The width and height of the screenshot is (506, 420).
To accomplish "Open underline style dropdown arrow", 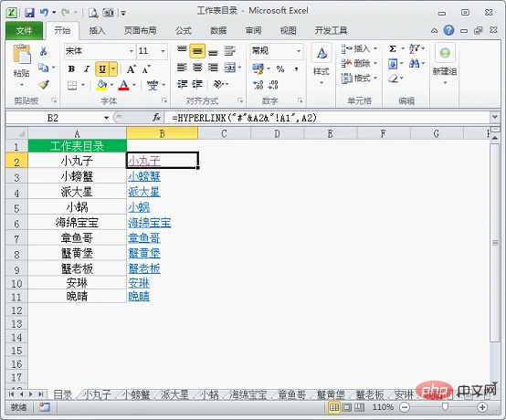I will click(113, 69).
